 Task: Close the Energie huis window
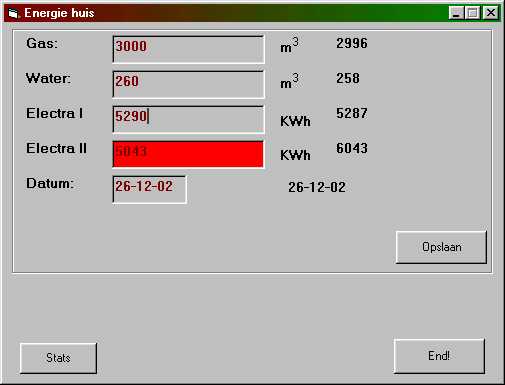491,13
